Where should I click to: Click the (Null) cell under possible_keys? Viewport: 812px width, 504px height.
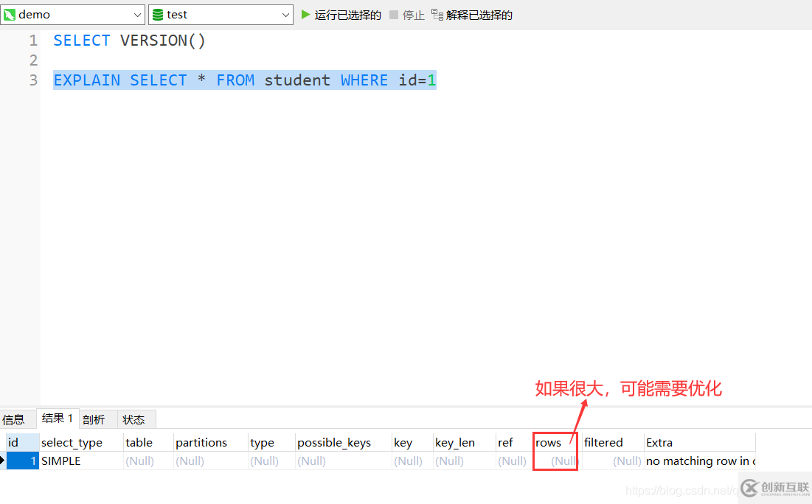344,461
